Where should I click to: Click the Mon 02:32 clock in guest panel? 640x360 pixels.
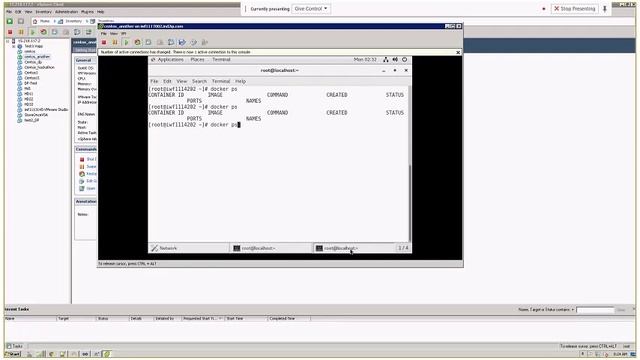(x=365, y=60)
